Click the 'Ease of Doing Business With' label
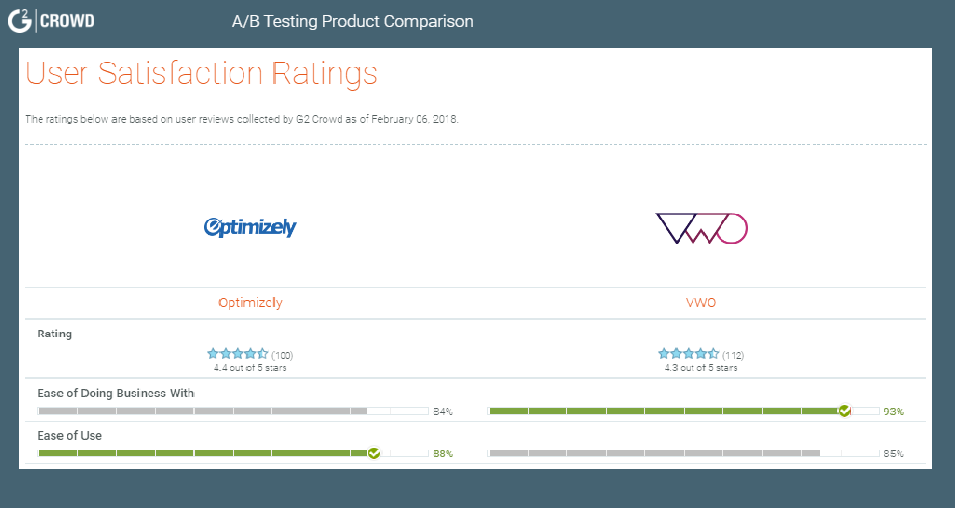Screen dimensions: 955x508 (116, 393)
